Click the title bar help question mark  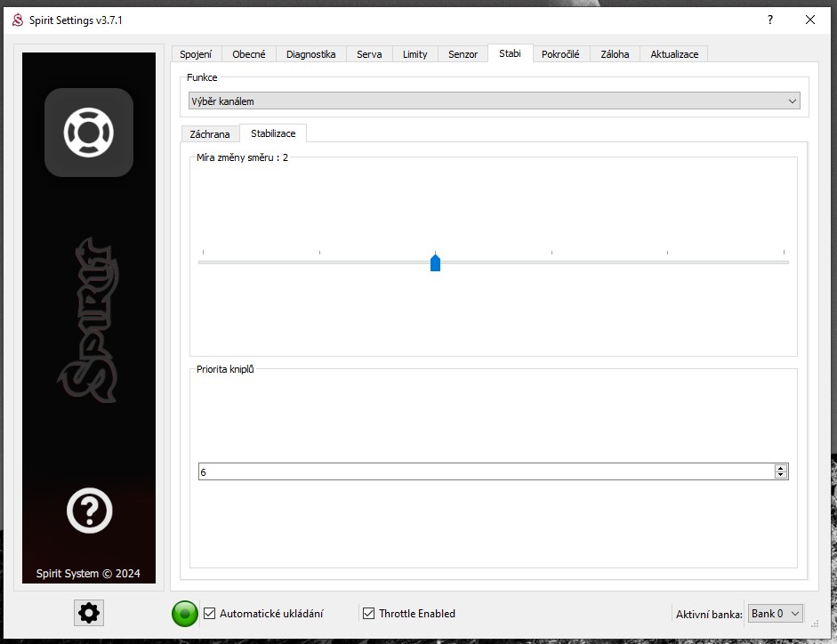770,20
